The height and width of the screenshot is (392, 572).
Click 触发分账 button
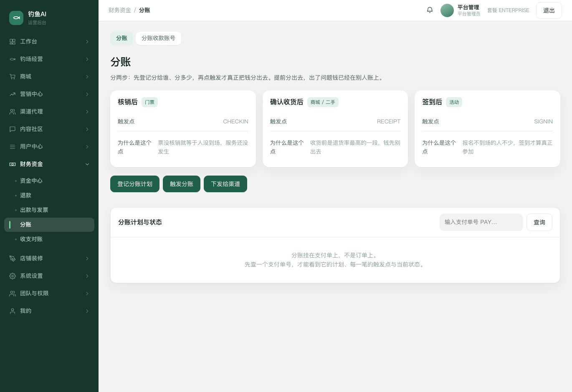coord(182,184)
